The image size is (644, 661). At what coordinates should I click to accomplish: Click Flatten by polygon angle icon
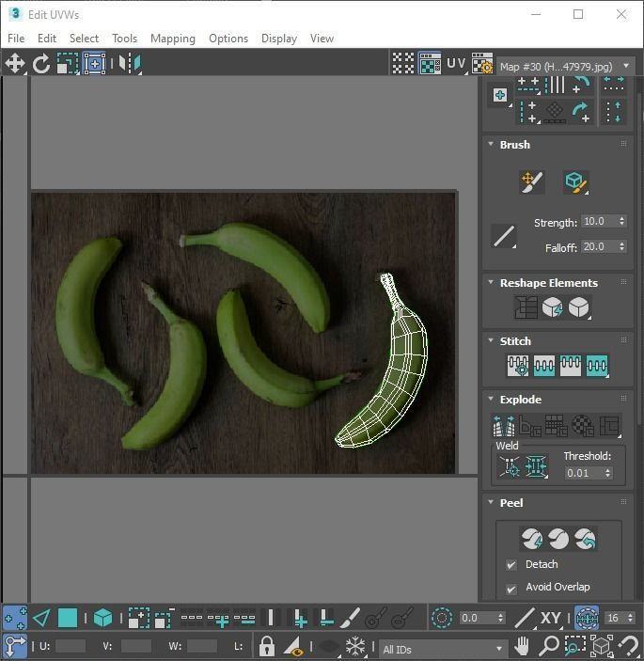click(x=530, y=426)
